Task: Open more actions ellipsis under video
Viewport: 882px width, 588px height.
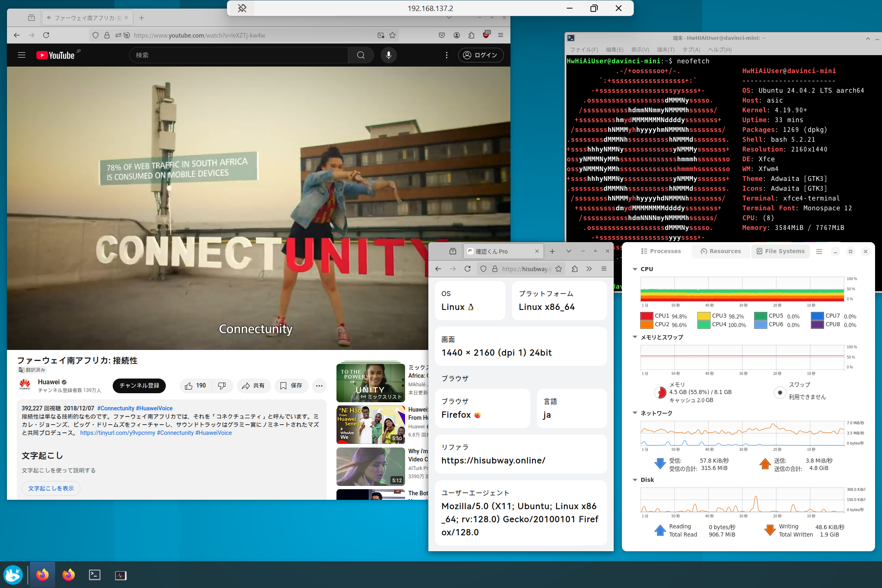Action: point(319,385)
